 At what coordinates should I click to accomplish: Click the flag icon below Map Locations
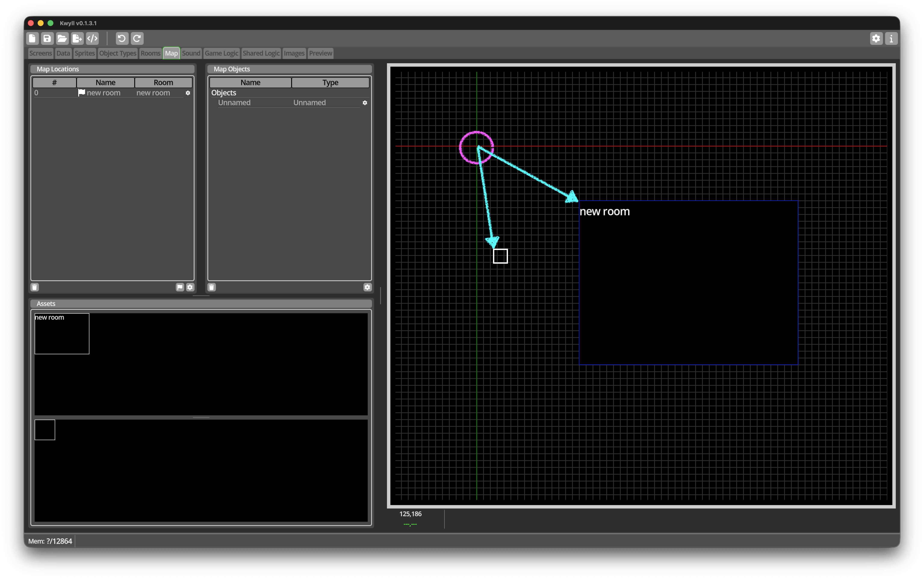coord(180,287)
